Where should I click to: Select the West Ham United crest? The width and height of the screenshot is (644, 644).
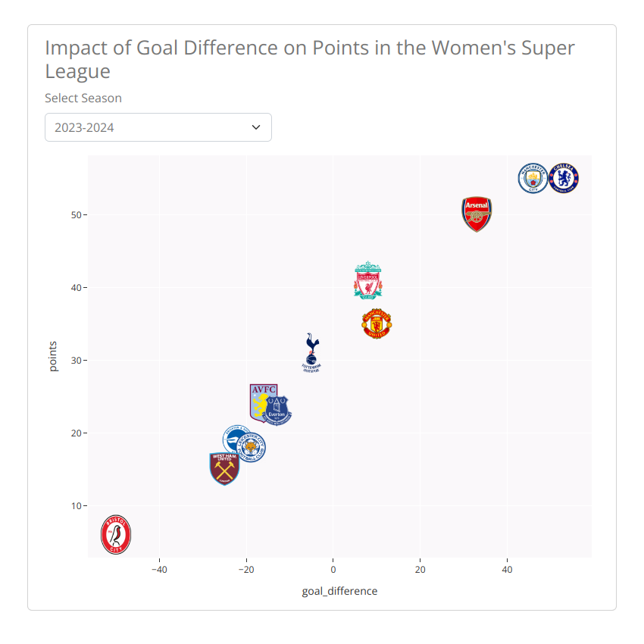coord(224,469)
